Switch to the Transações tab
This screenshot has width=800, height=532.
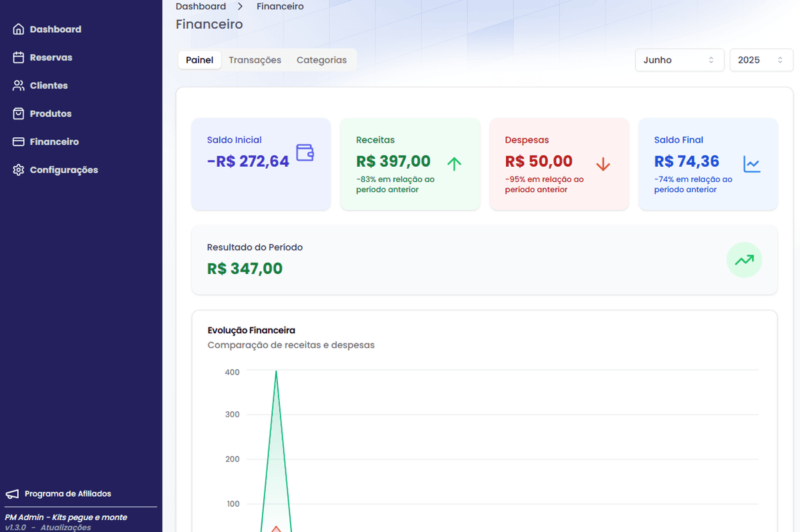click(x=255, y=60)
